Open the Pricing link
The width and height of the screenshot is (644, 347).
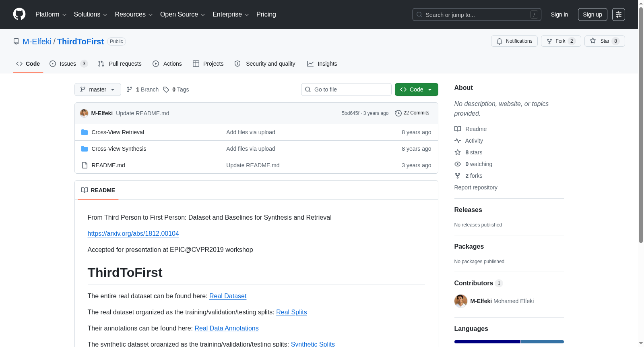coord(266,15)
